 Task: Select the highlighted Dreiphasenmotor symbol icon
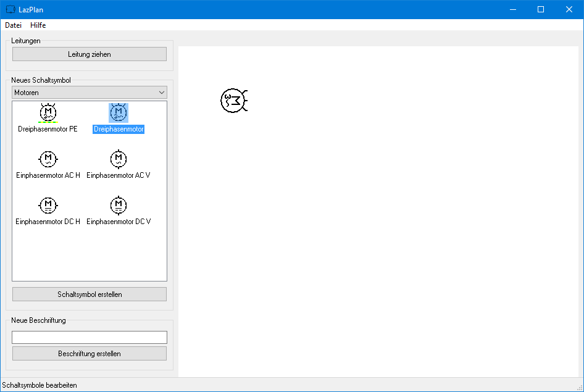(119, 112)
